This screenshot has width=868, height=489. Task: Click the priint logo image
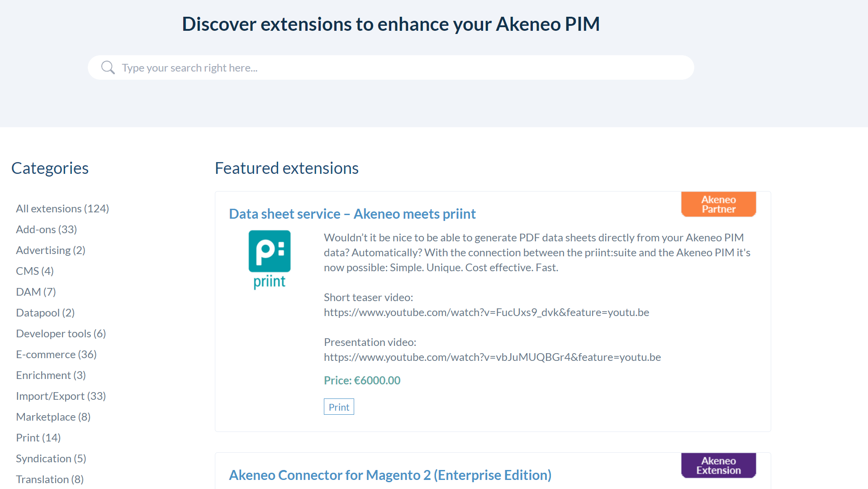tap(270, 259)
